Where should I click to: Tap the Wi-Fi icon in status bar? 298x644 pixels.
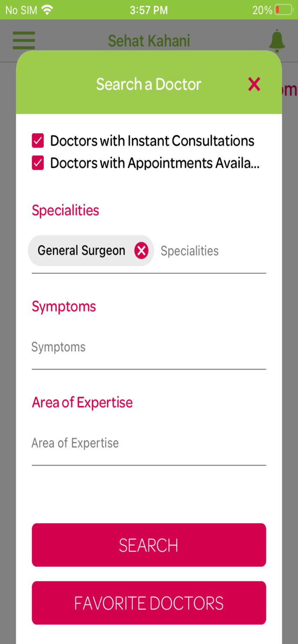47,9
